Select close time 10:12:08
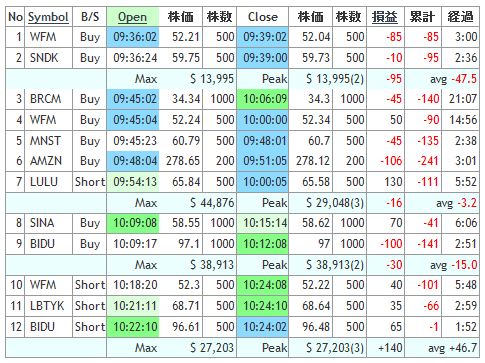485x363 pixels. pyautogui.click(x=265, y=244)
